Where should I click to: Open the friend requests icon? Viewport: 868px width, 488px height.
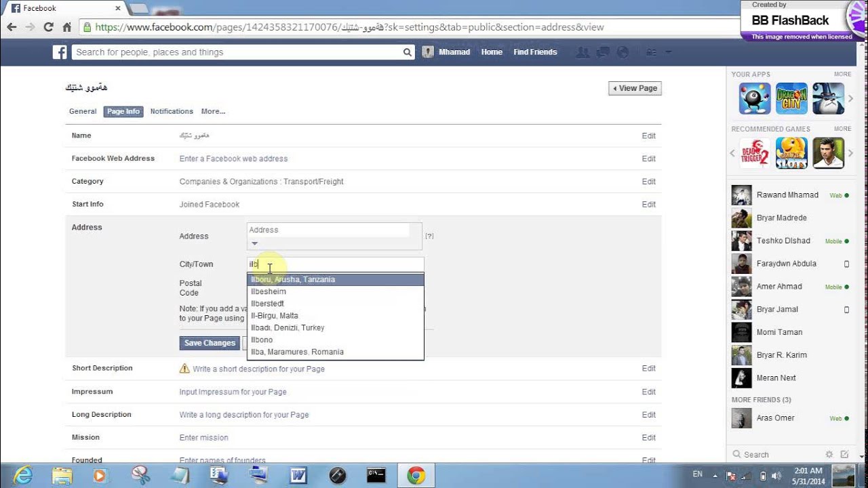pyautogui.click(x=582, y=52)
